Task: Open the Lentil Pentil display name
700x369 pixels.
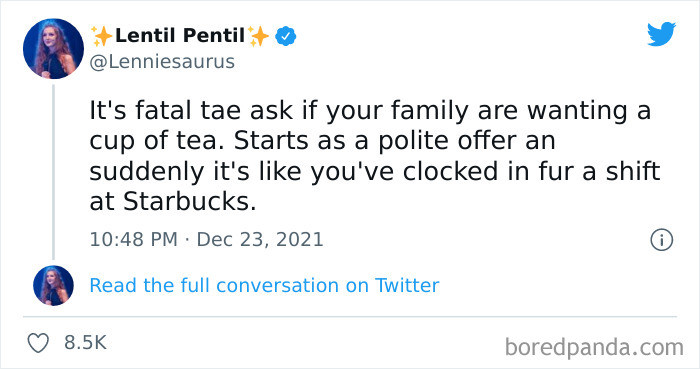Action: click(180, 36)
